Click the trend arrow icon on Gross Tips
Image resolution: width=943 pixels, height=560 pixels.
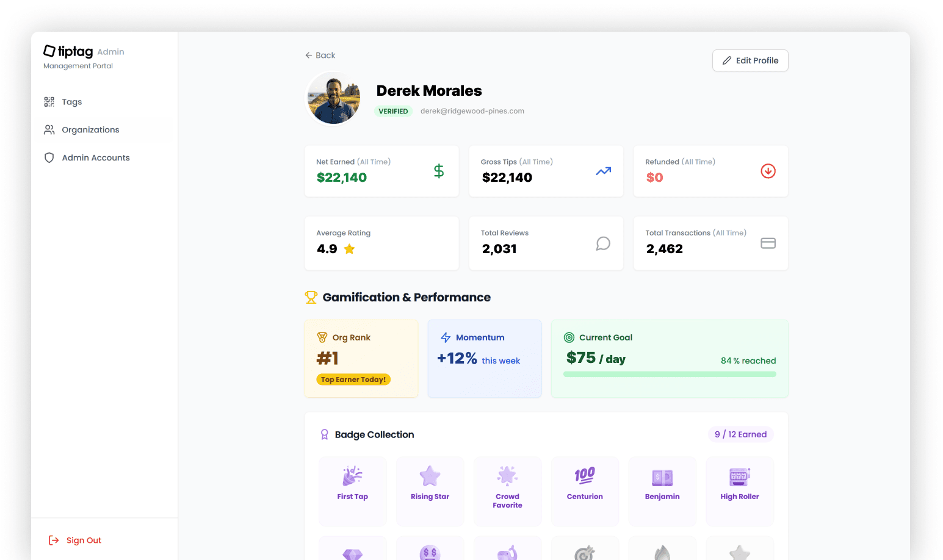pos(603,171)
